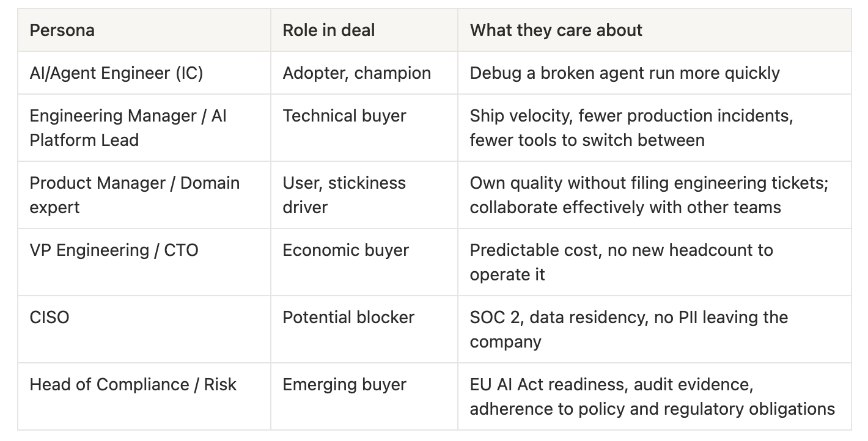Click the Role in deal column header

click(x=364, y=30)
